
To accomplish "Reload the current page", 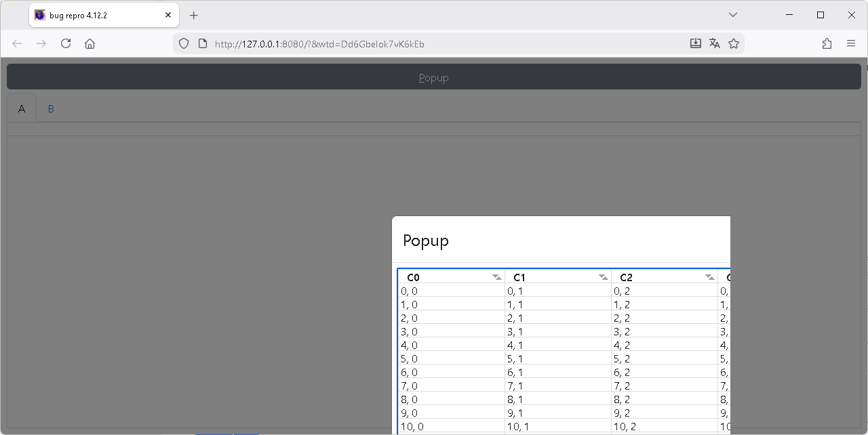I will [66, 43].
